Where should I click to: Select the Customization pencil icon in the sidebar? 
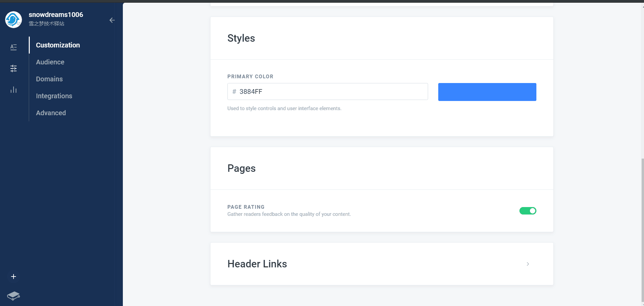tap(14, 47)
